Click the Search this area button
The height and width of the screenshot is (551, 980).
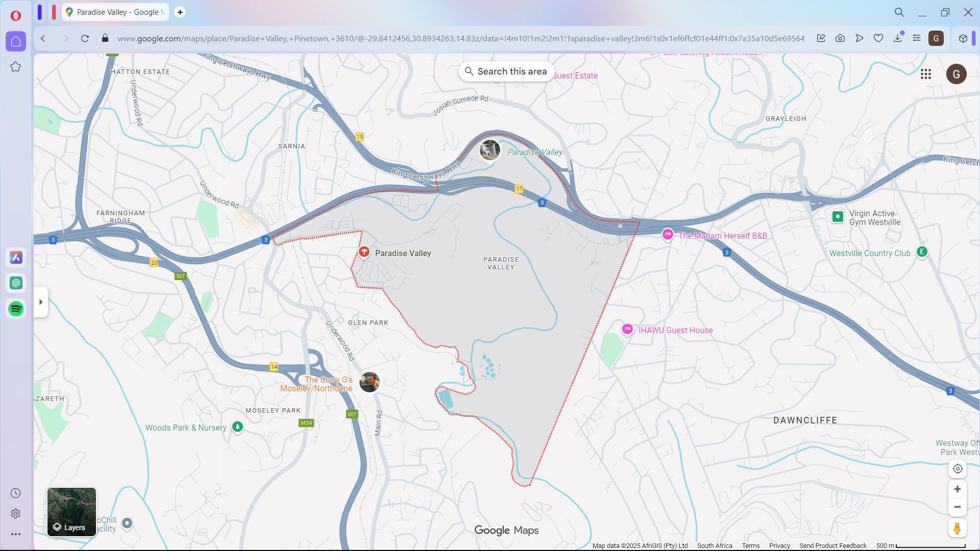(x=505, y=71)
